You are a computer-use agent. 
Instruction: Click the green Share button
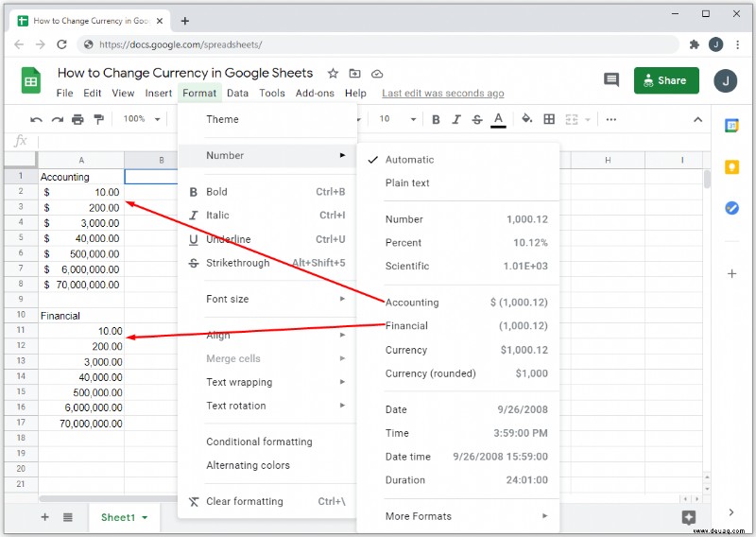(666, 80)
